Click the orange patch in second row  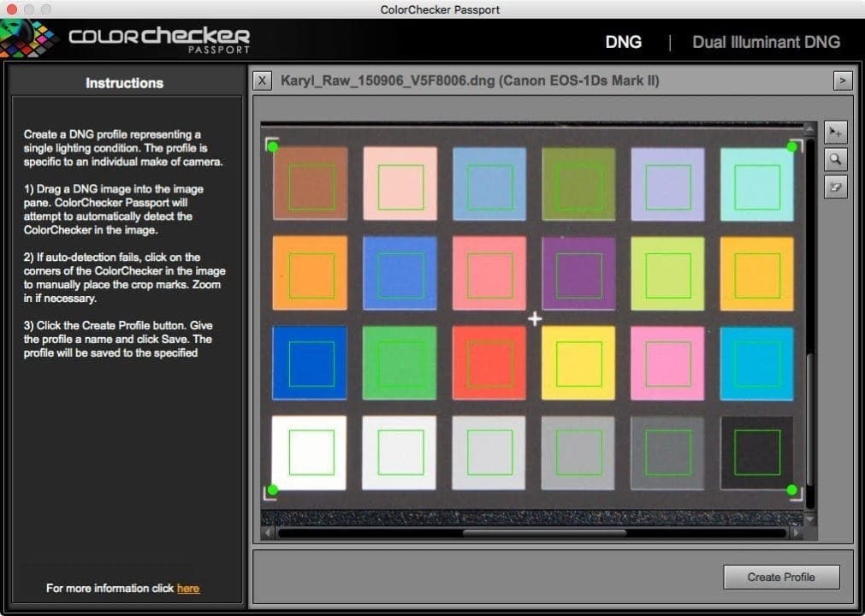310,273
